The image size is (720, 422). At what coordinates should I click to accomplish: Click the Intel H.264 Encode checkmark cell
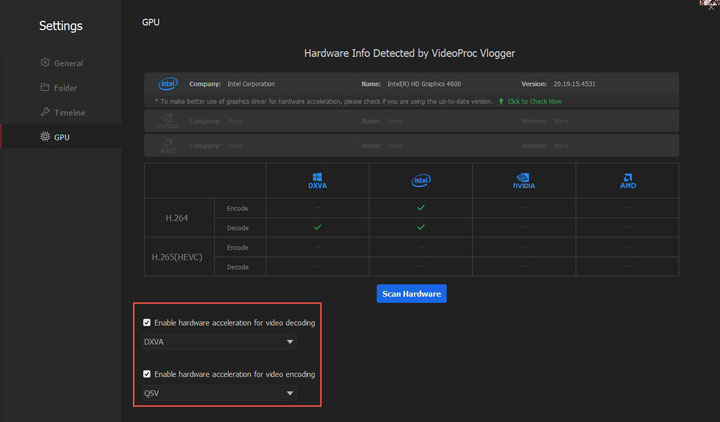420,208
